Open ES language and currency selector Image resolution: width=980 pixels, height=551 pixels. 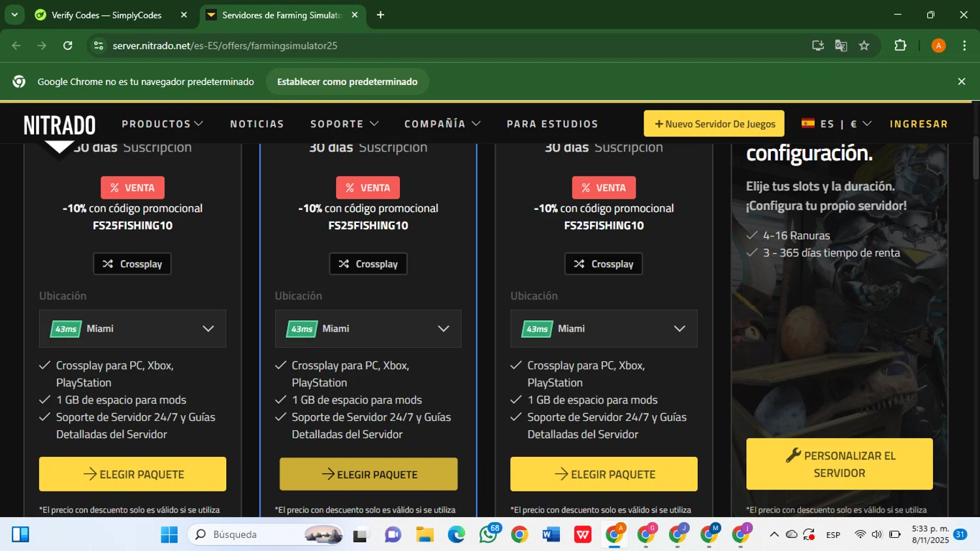(x=836, y=124)
